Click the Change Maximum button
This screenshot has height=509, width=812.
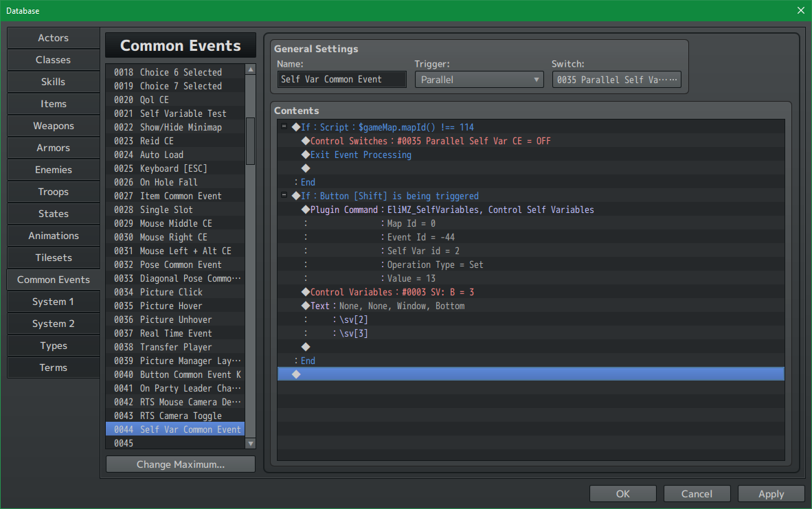coord(180,464)
